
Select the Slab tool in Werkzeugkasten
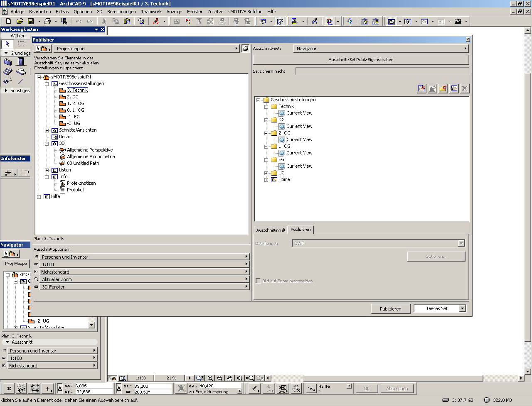[x=21, y=71]
